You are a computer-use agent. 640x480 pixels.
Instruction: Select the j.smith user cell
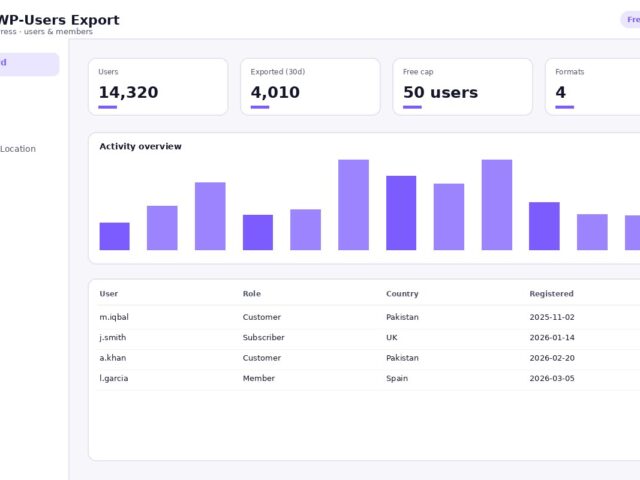pyautogui.click(x=113, y=338)
